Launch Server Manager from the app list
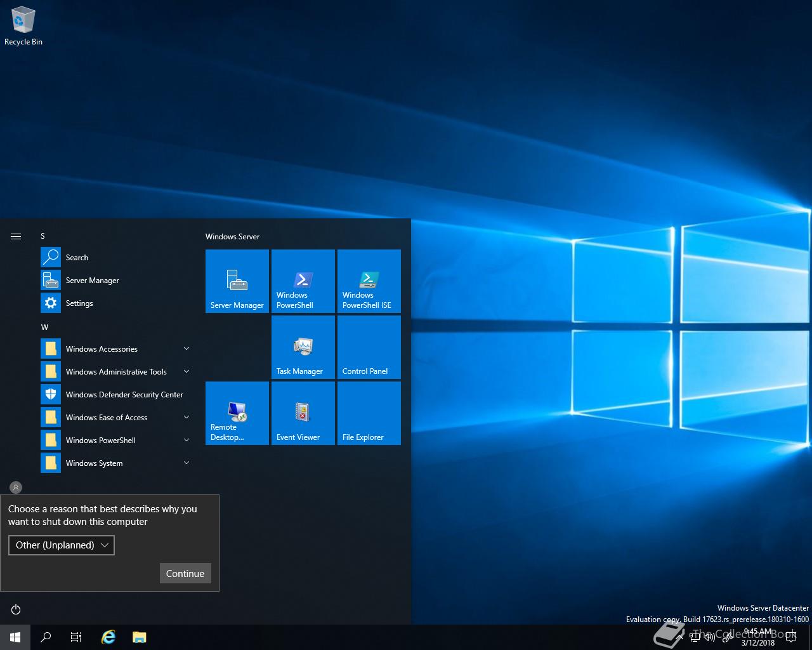The width and height of the screenshot is (812, 650). pos(115,281)
